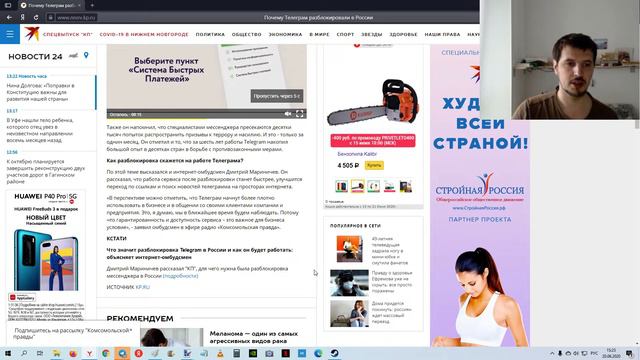Open File Explorer from the taskbar
The width and height of the screenshot is (640, 360).
tap(56, 353)
